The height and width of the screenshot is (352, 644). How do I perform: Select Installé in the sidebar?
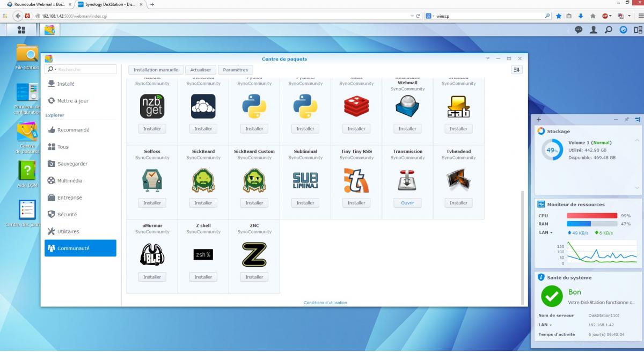(80, 84)
